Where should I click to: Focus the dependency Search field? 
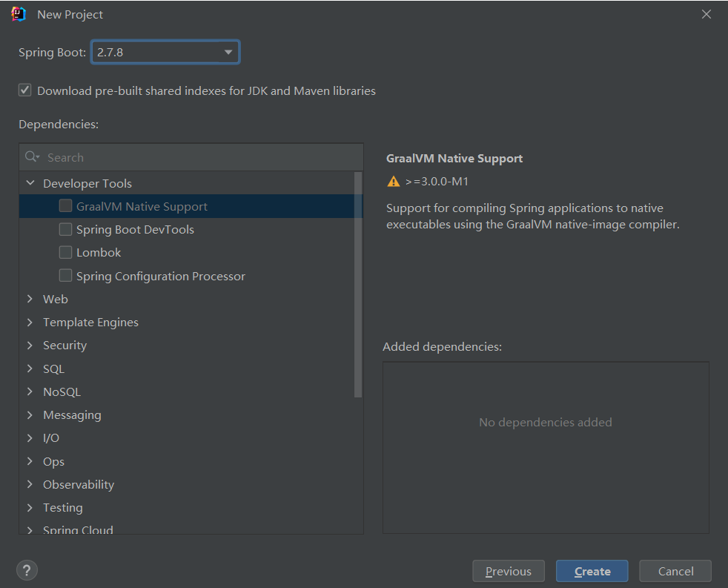(200, 157)
